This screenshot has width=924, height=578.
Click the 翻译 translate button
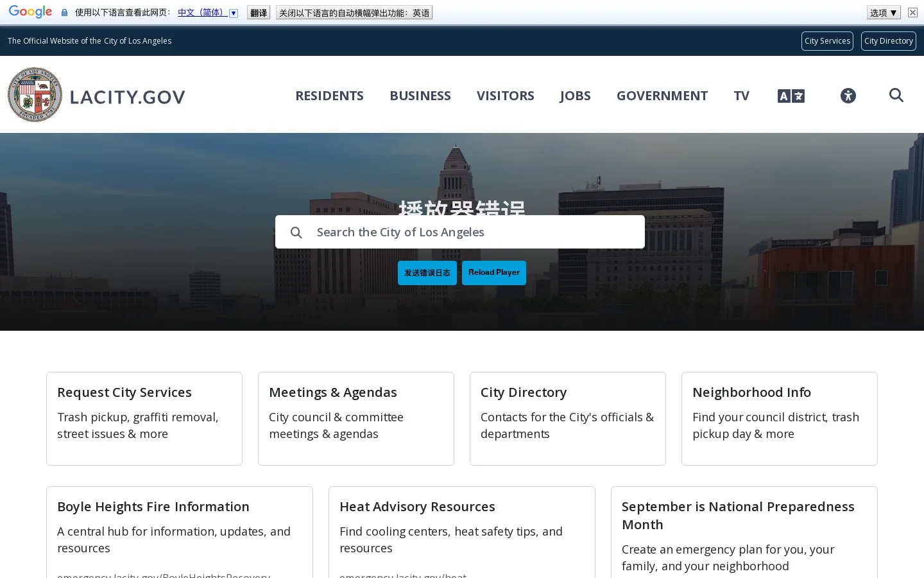259,13
